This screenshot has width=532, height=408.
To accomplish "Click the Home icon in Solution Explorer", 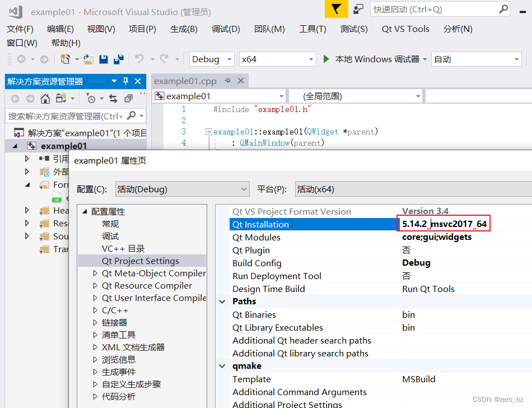I will (x=45, y=99).
